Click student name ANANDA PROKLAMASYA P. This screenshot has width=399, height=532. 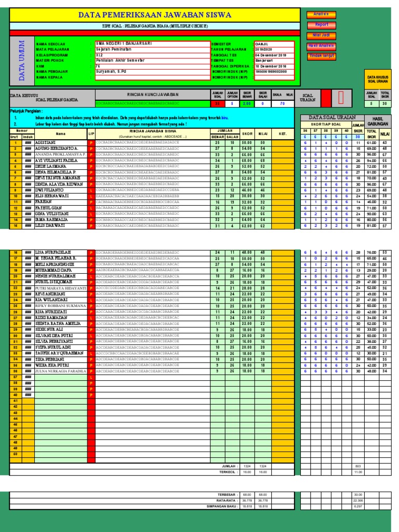60,154
